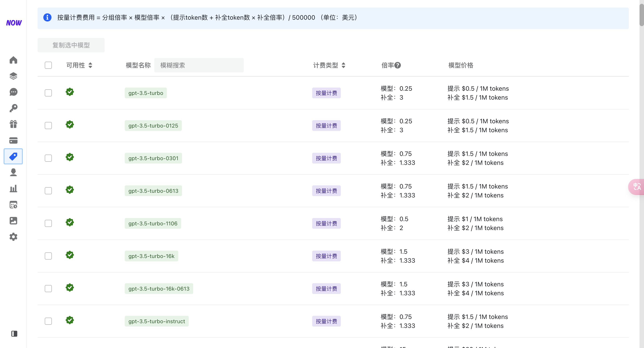The height and width of the screenshot is (348, 644).
Task: Open the key/token icon in sidebar
Action: (x=13, y=108)
